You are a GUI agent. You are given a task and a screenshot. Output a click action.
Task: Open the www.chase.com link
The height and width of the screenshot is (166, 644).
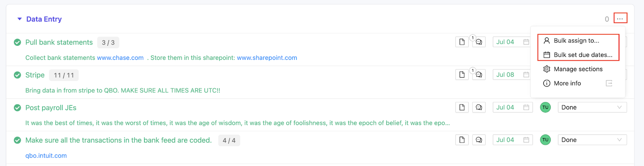(120, 58)
